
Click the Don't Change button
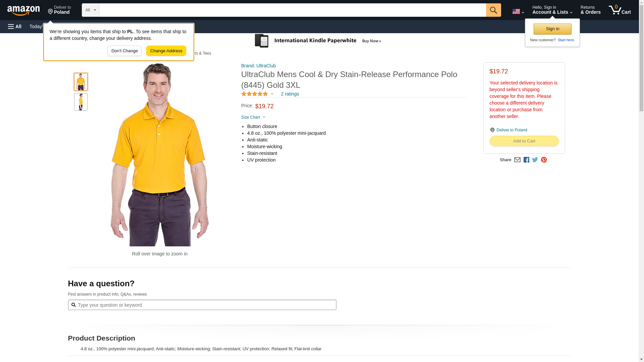point(124,51)
